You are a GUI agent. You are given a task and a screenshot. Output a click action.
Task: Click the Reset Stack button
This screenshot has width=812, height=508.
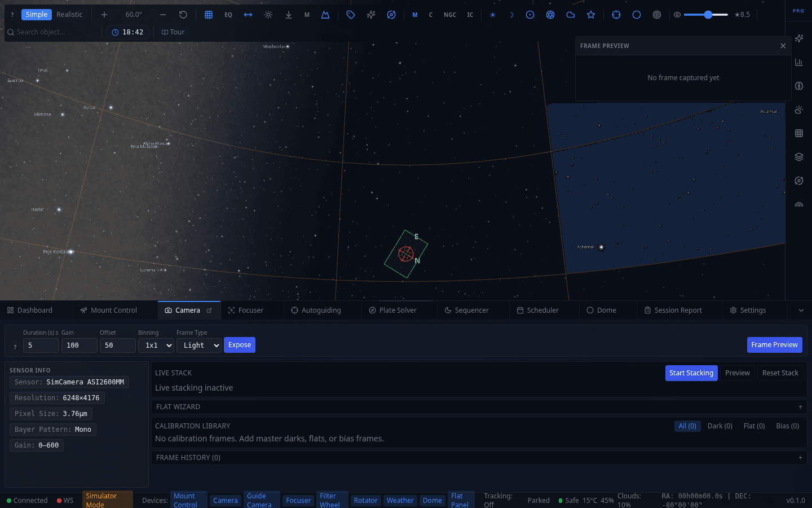click(x=780, y=373)
